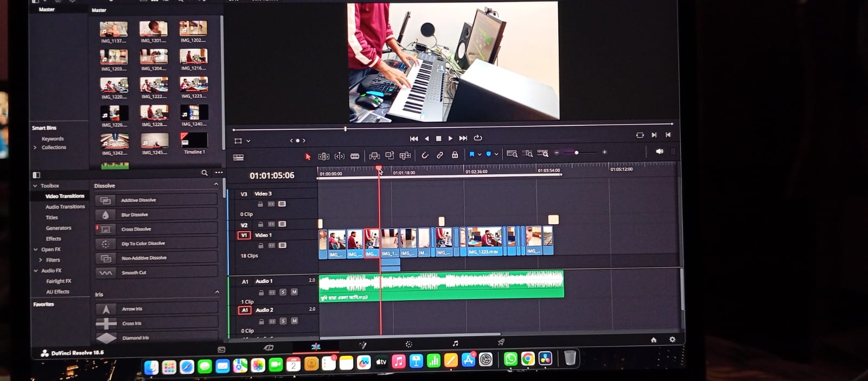Solo the Audio 1 track

click(283, 292)
